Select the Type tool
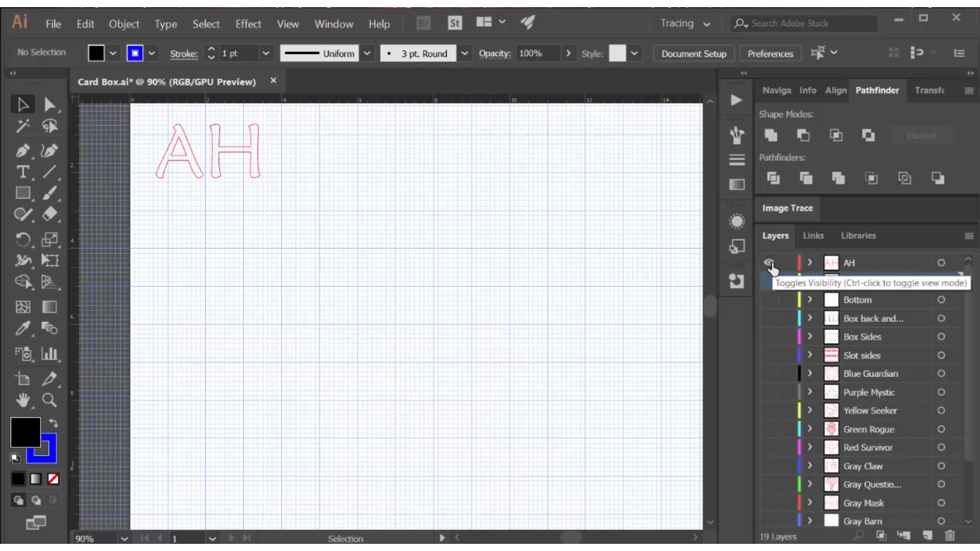The width and height of the screenshot is (980, 551). point(23,172)
